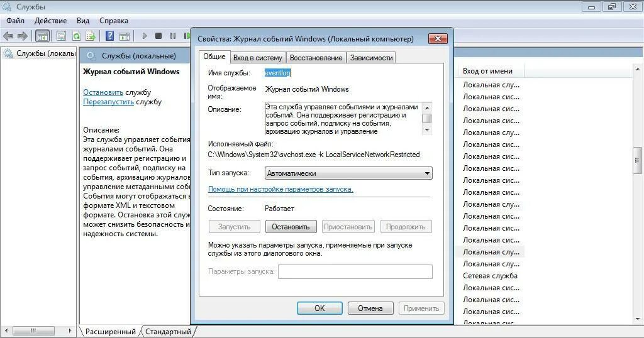Screen dimensions: 644x338
Task: Click the services list scrollbar thumb
Action: (638, 160)
